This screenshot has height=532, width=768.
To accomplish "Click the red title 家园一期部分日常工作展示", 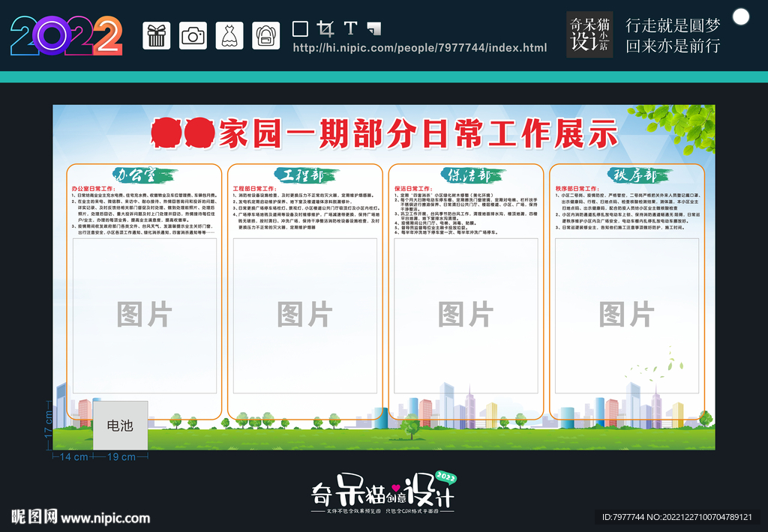I will tap(418, 133).
